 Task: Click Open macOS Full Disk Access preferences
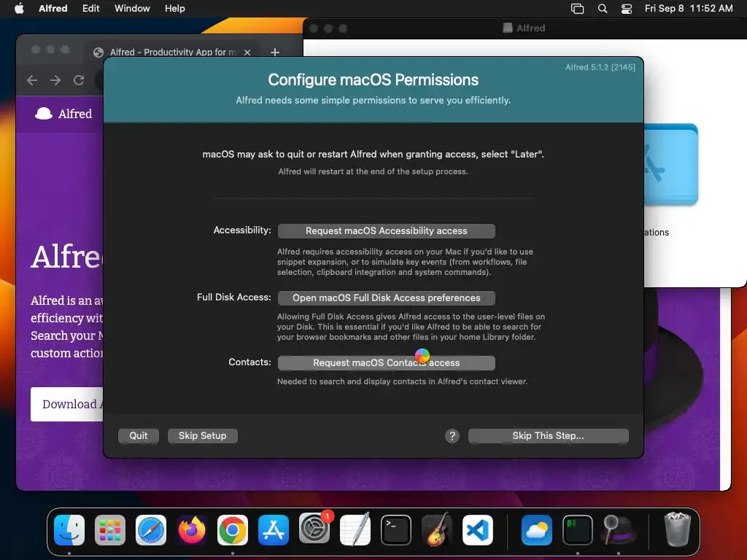[x=387, y=297]
